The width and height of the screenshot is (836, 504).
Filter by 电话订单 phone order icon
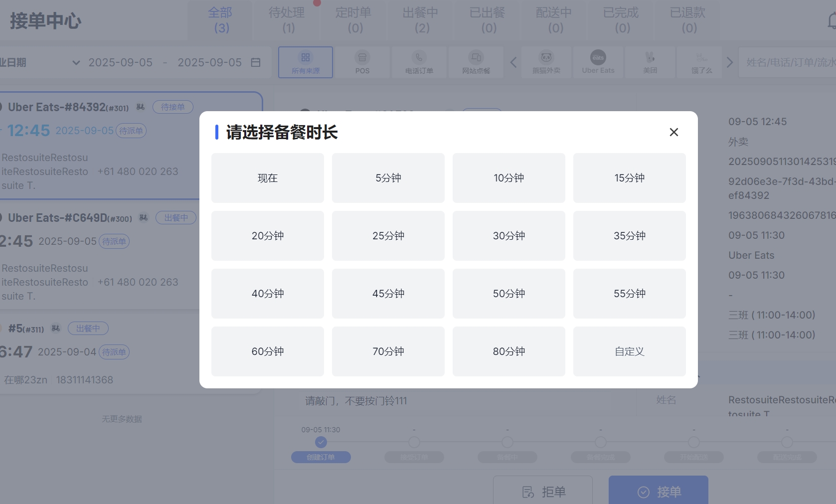click(419, 58)
